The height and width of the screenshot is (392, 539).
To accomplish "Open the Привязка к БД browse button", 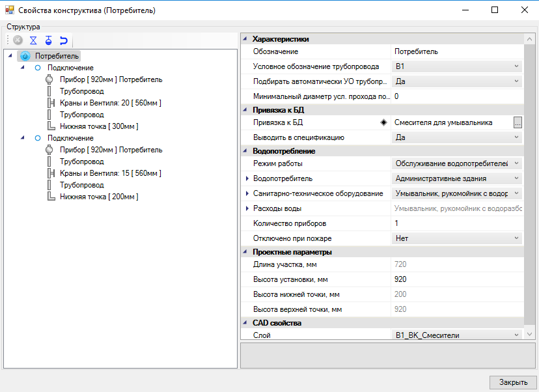I will click(x=519, y=121).
